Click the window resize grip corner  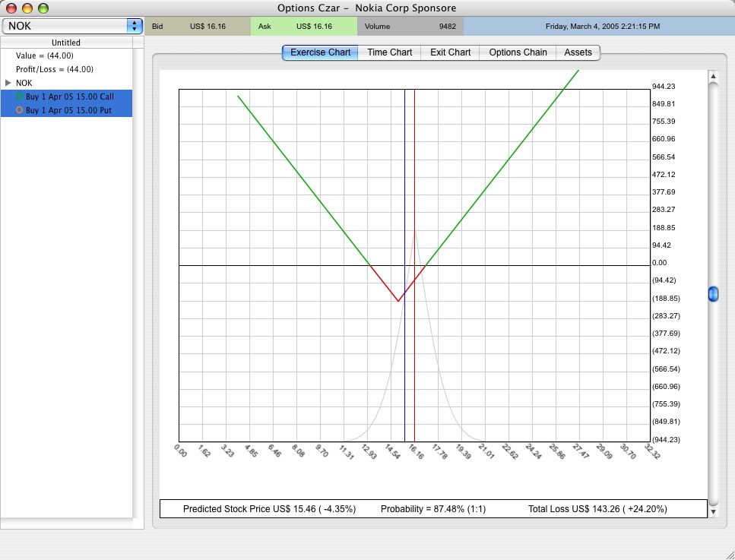point(729,554)
